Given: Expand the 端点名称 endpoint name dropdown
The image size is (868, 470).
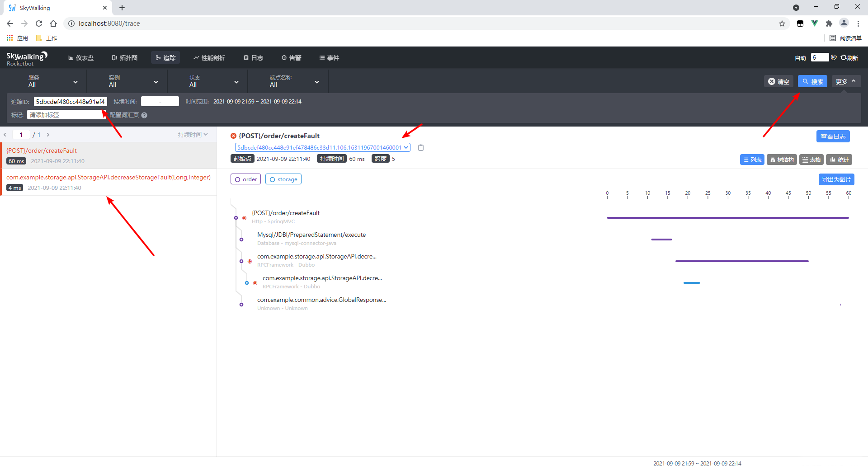Looking at the screenshot, I should pyautogui.click(x=288, y=81).
